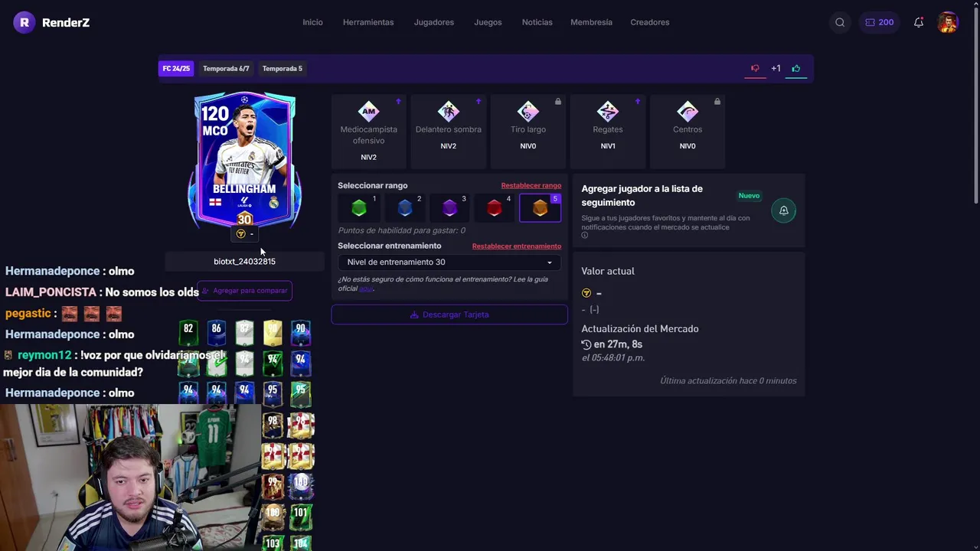Open Juegos menu
The width and height of the screenshot is (980, 551).
tap(488, 22)
